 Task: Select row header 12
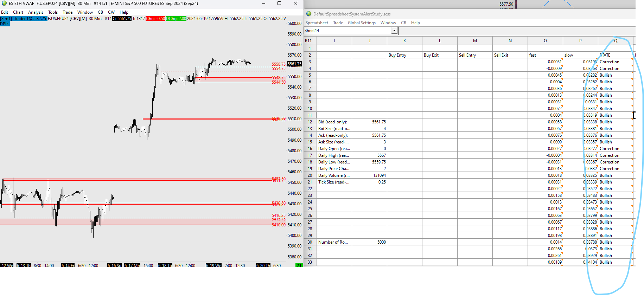click(x=310, y=122)
